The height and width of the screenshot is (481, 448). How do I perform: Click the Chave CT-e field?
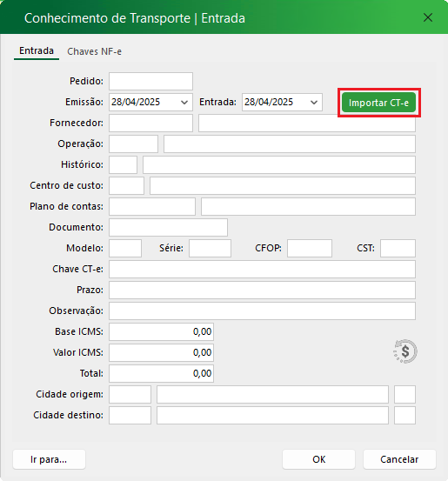tap(262, 269)
